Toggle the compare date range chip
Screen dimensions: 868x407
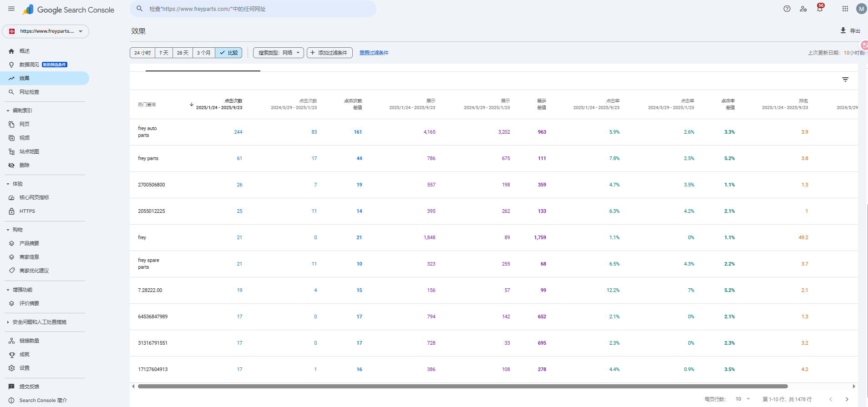pos(228,53)
